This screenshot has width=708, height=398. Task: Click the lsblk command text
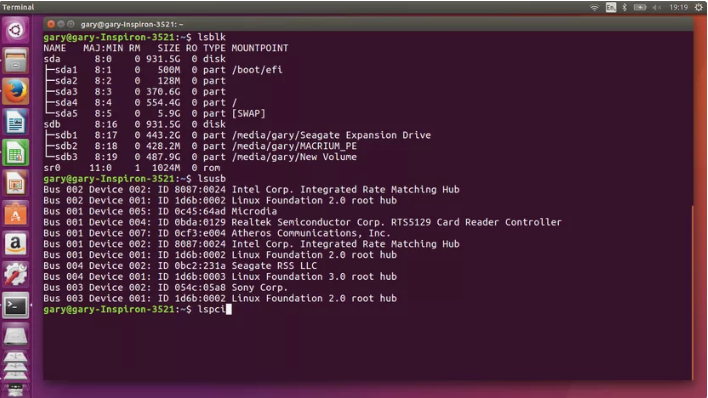coord(211,37)
